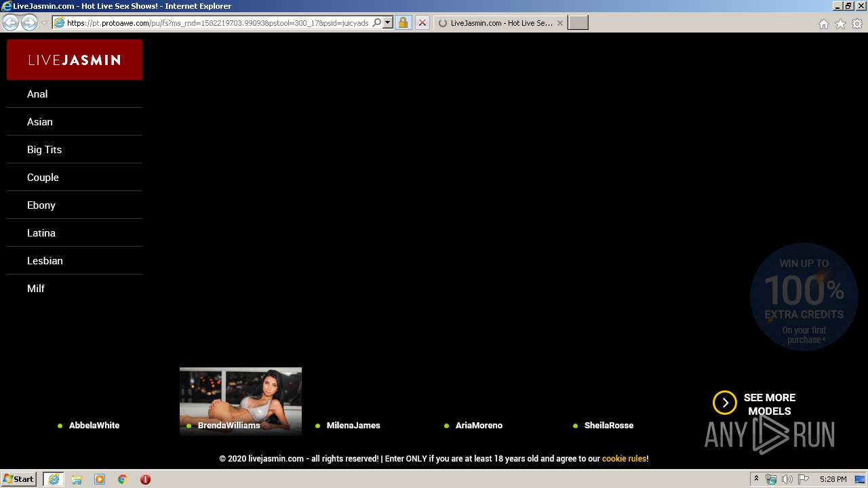This screenshot has width=868, height=488.
Task: Stop page loading with the red X
Action: [x=422, y=22]
